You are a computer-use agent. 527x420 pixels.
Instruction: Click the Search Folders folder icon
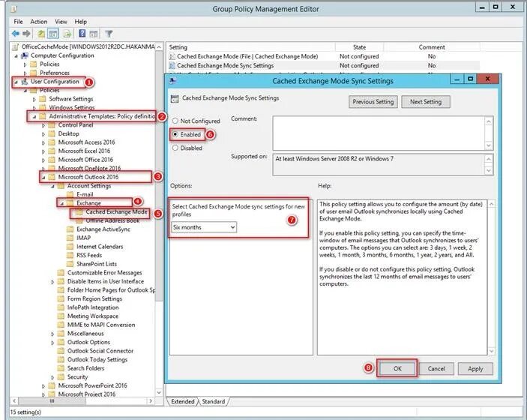tap(61, 368)
